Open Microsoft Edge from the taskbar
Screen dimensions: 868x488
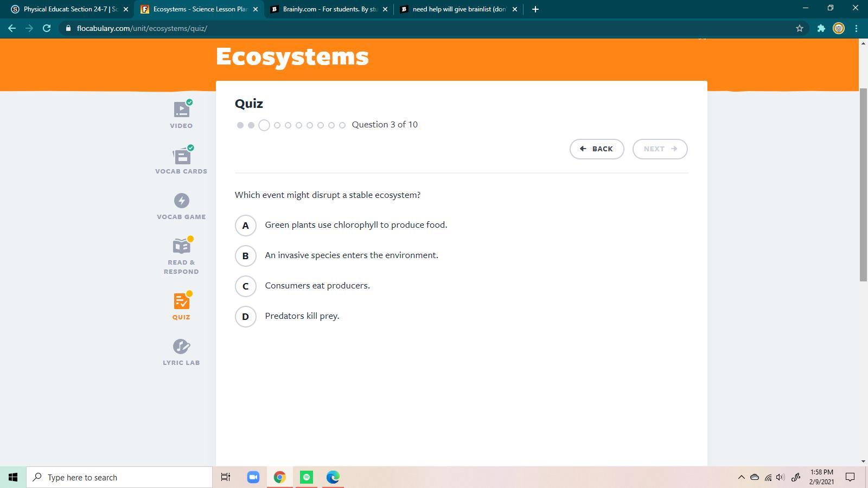point(333,477)
